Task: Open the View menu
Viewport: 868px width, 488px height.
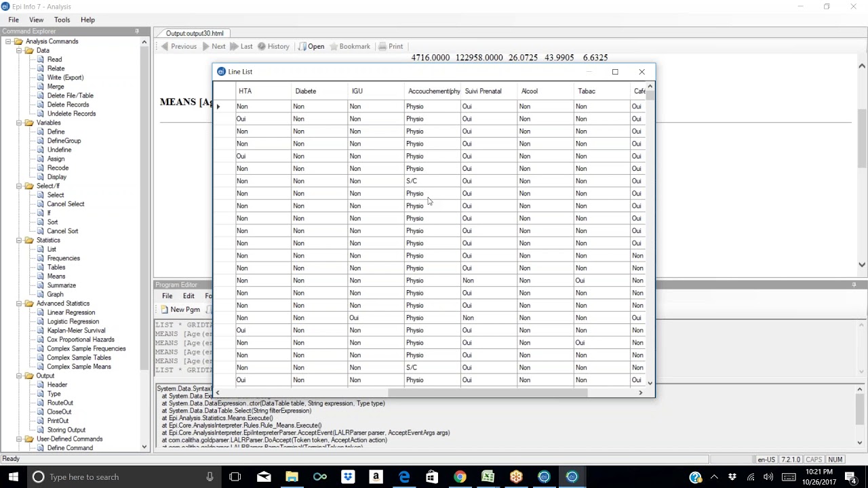Action: point(36,20)
